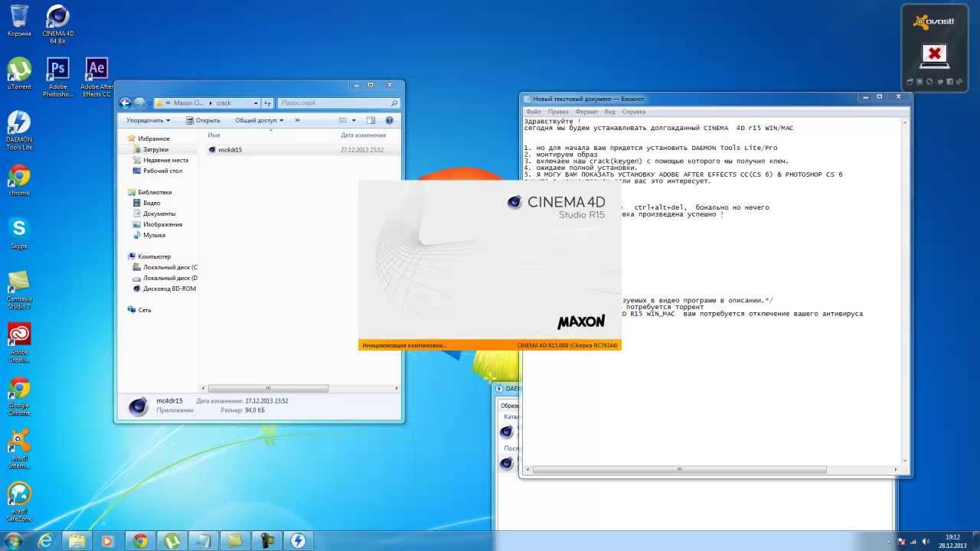Expand the Explorer address bar history dropdown
This screenshot has width=980, height=551.
tap(255, 103)
